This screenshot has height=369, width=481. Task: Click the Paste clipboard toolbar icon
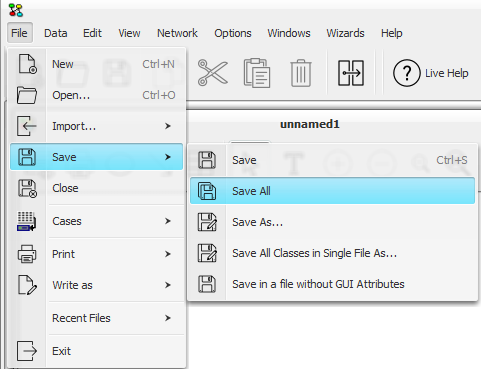(x=257, y=73)
